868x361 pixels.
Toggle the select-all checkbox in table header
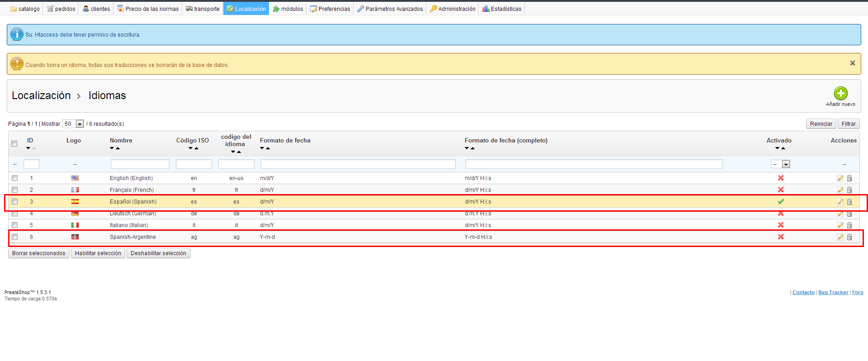click(14, 144)
